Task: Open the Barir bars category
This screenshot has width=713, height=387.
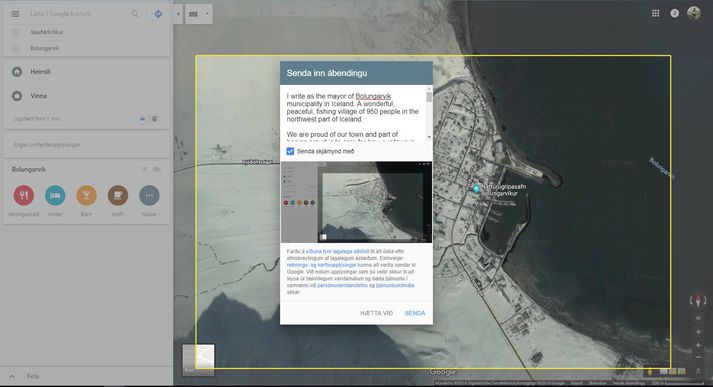Action: [86, 196]
